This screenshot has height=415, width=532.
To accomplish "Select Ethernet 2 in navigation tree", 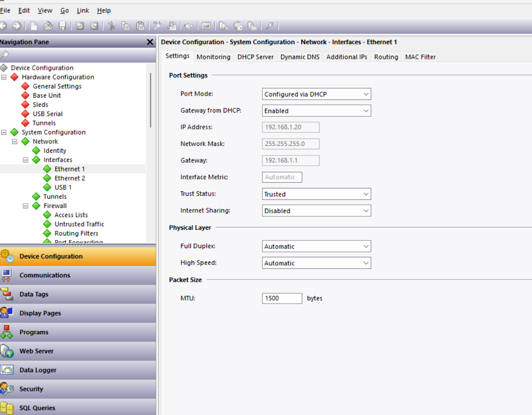I will pyautogui.click(x=70, y=178).
